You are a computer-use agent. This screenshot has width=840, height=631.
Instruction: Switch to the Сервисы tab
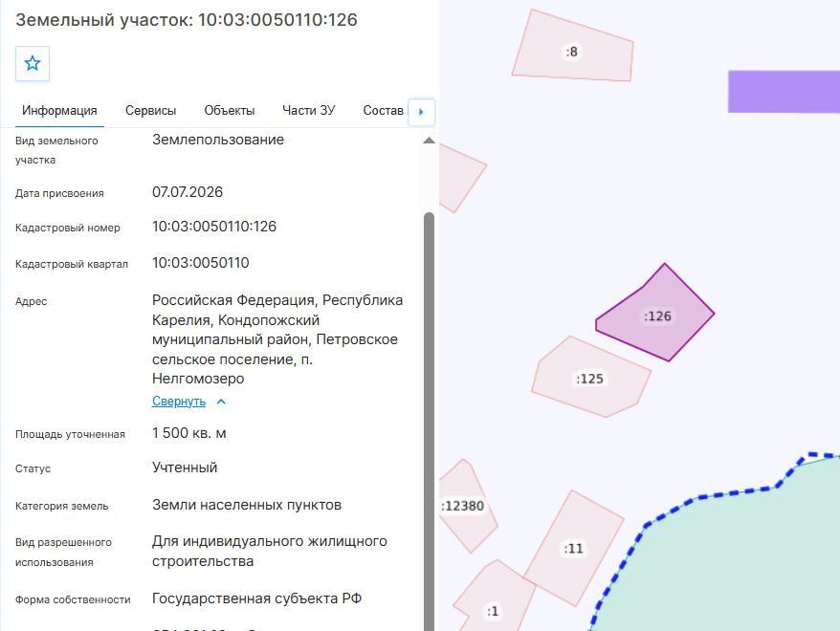150,111
